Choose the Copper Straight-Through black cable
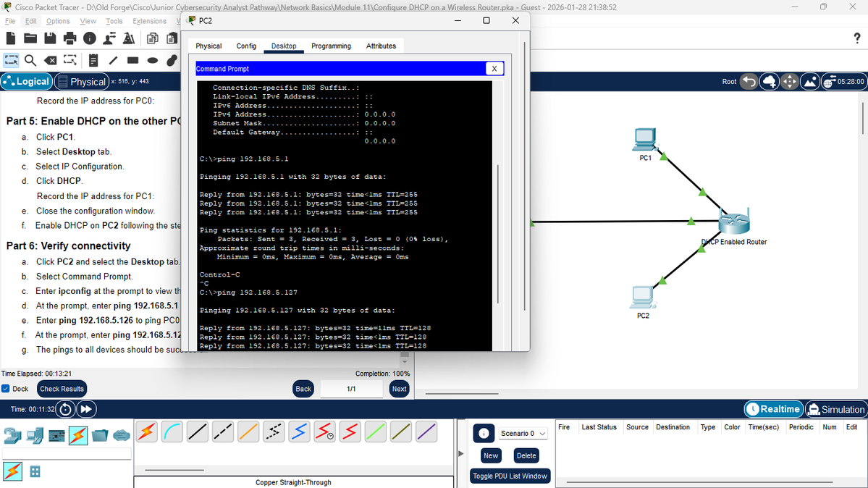This screenshot has height=488, width=868. pyautogui.click(x=198, y=432)
